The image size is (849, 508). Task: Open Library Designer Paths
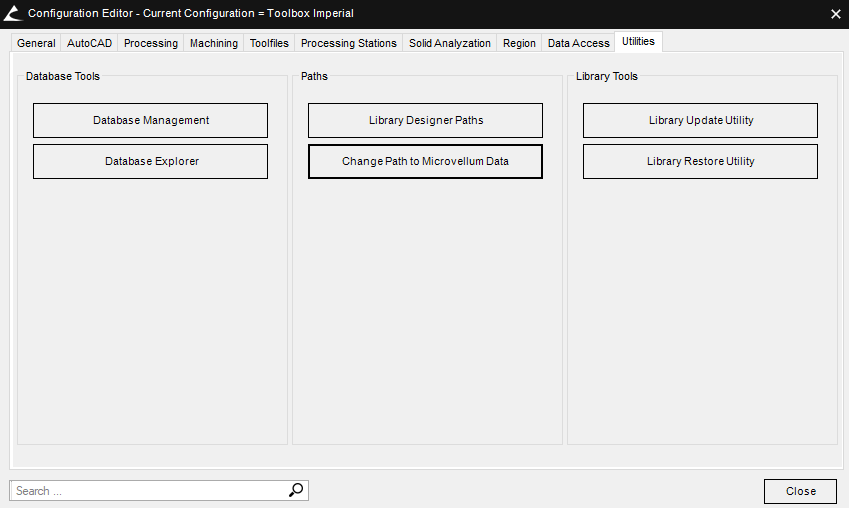[425, 120]
